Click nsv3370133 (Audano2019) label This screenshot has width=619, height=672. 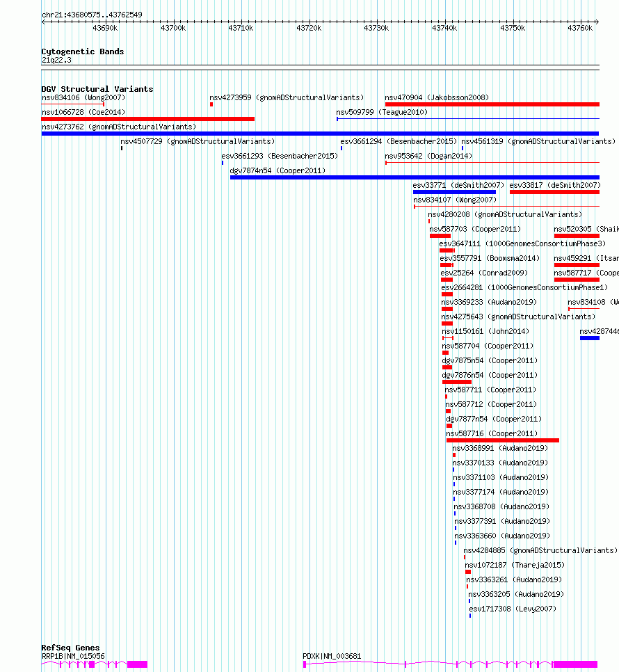tap(500, 463)
